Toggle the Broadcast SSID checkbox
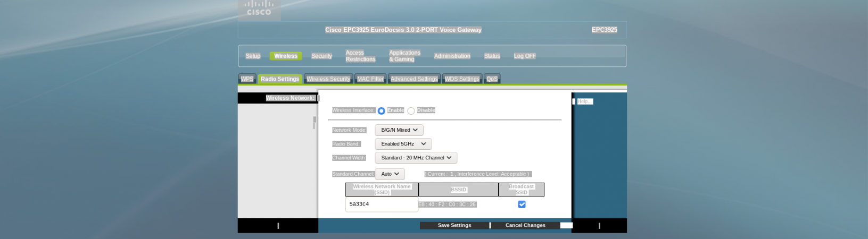This screenshot has width=868, height=239. (522, 204)
